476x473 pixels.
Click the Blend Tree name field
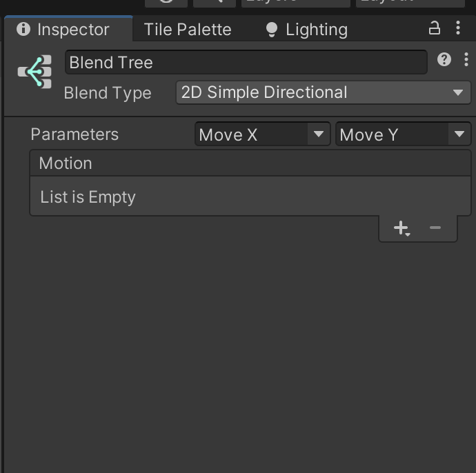click(x=246, y=63)
